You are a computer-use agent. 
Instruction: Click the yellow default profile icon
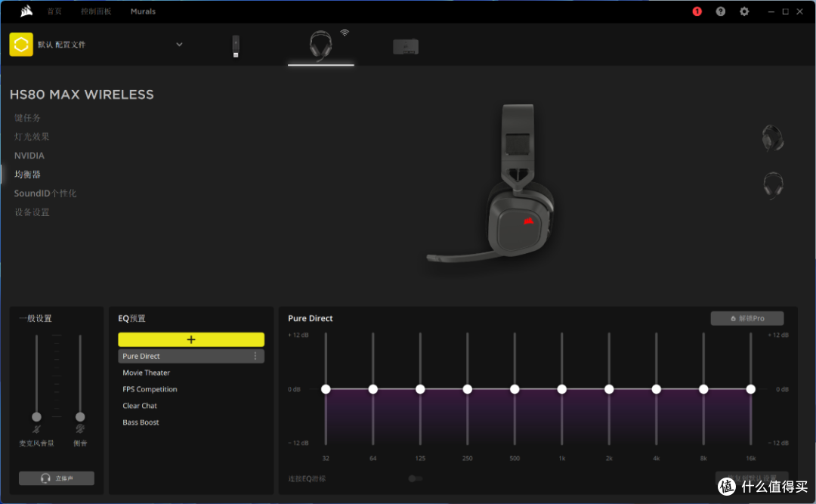tap(21, 45)
